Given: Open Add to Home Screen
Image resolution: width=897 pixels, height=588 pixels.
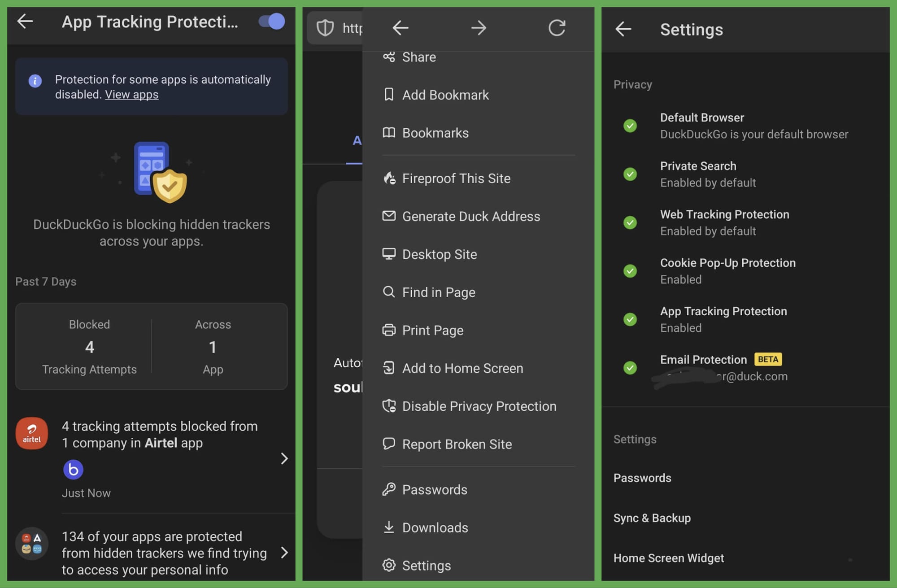Looking at the screenshot, I should pyautogui.click(x=463, y=368).
